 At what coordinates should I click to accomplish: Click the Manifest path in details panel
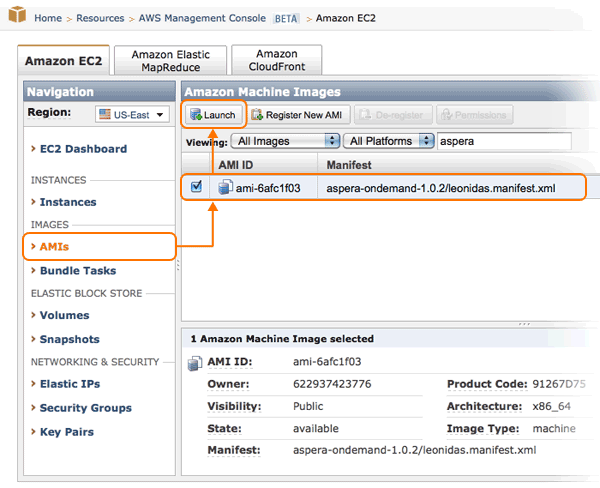pos(414,450)
